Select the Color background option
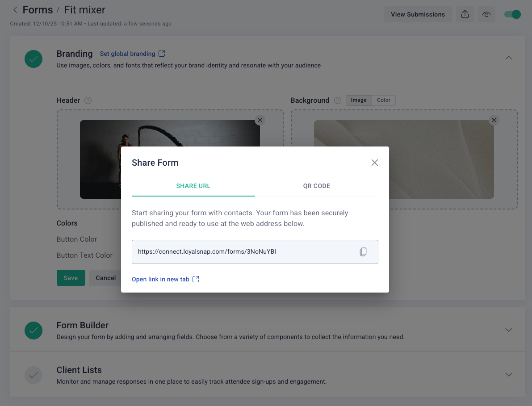532x406 pixels. coord(384,100)
